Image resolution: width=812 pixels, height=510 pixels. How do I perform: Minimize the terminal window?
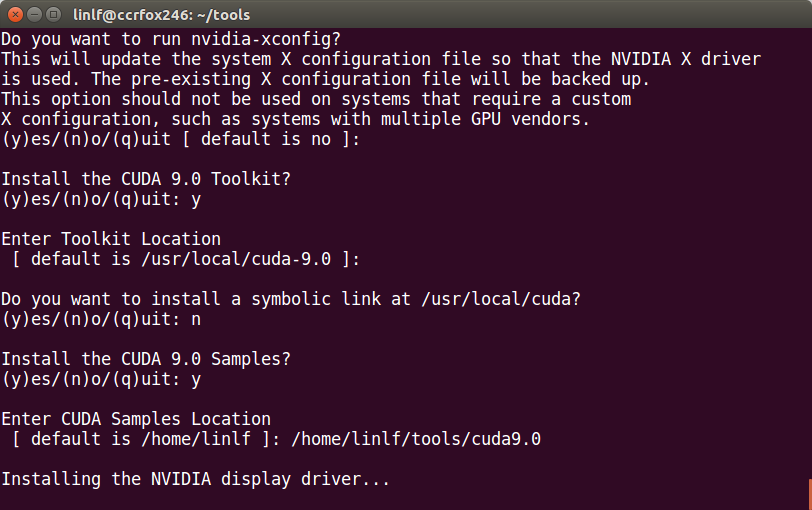[34, 14]
